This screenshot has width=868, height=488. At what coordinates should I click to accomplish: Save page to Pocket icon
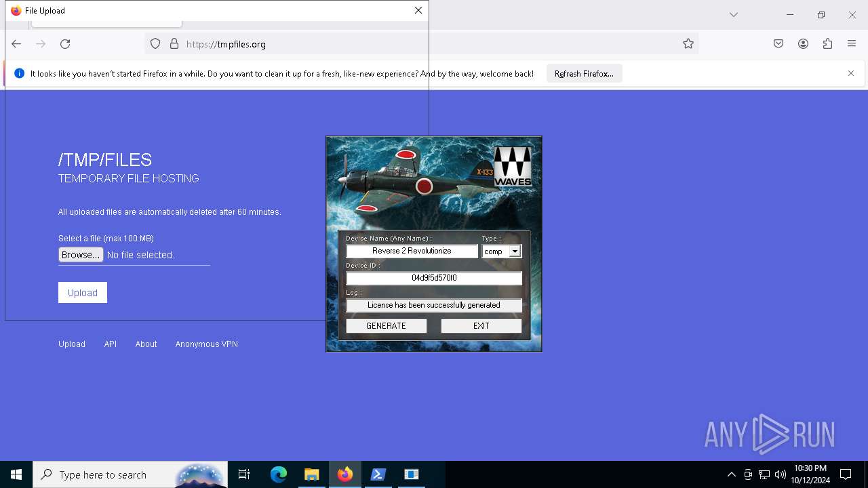click(x=778, y=44)
